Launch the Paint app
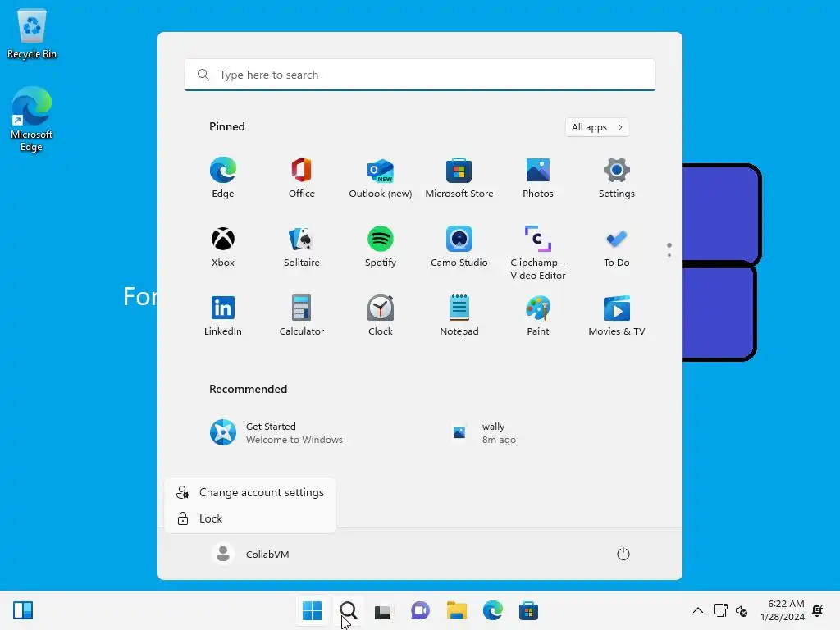Screen dimensions: 840x630 538,316
